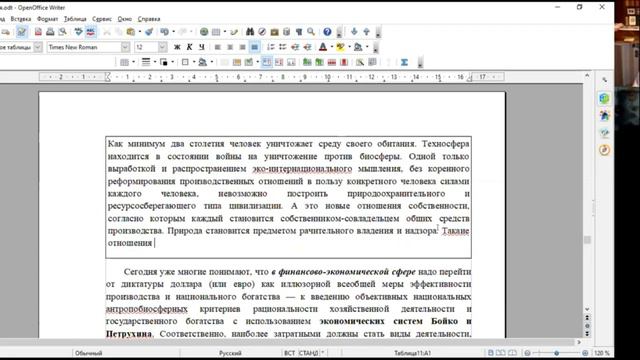Click the 120 % zoom value
The image size is (640, 360).
click(602, 353)
